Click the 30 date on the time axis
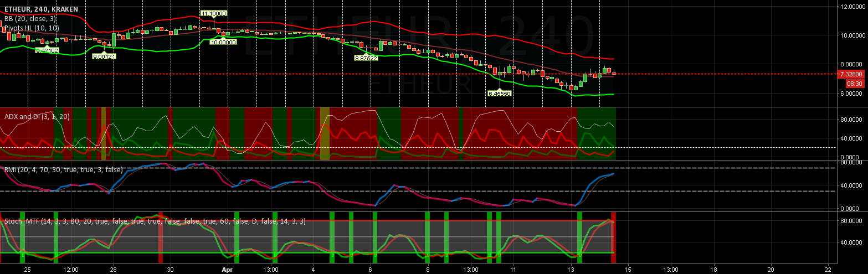The width and height of the screenshot is (868, 274). click(171, 269)
